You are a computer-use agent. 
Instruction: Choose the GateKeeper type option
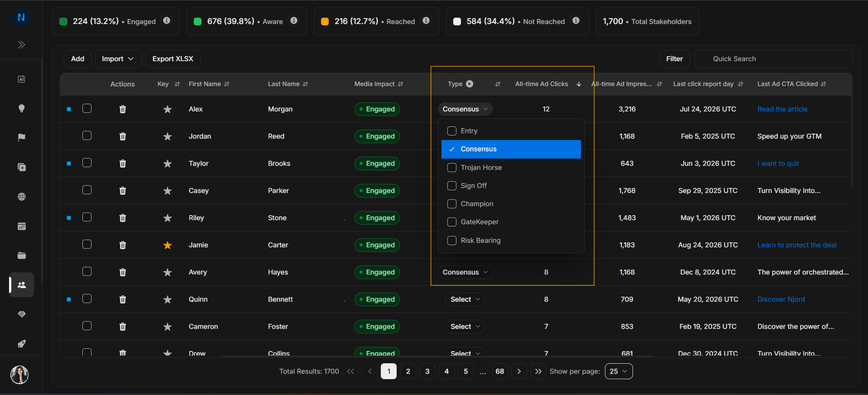tap(511, 222)
